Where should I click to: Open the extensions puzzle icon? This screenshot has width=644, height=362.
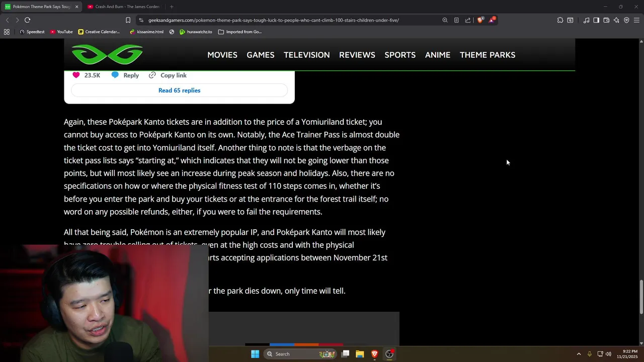coord(560,20)
